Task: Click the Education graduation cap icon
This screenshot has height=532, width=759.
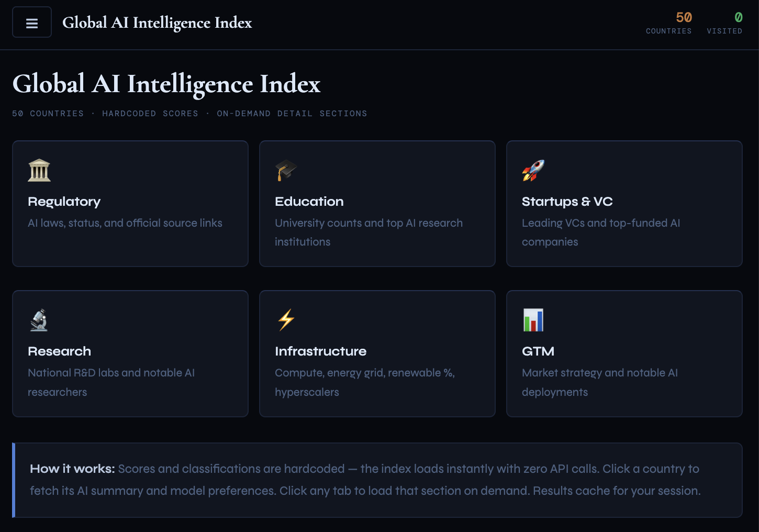Action: (286, 171)
